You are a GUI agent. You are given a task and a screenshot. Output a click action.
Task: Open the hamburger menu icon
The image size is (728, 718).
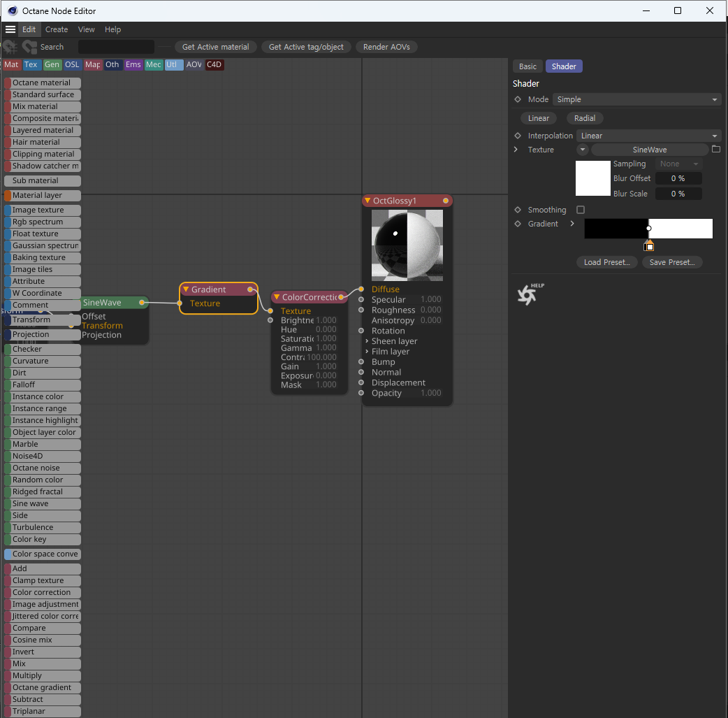coord(10,29)
